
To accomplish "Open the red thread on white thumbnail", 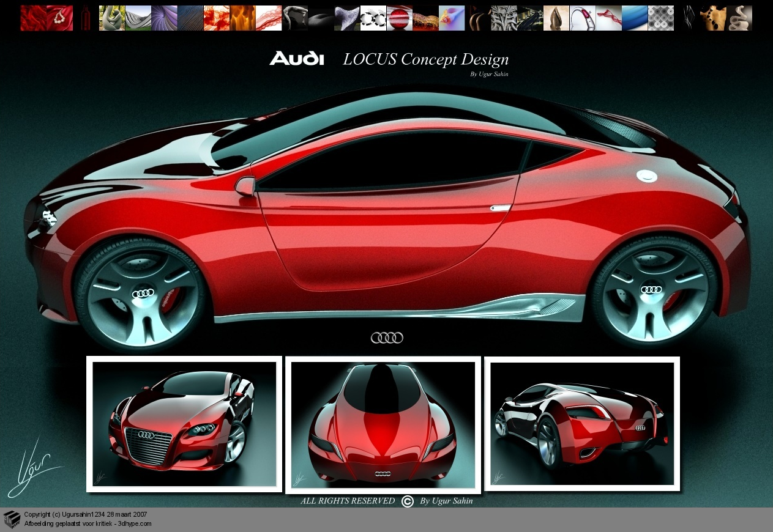I will coord(608,18).
